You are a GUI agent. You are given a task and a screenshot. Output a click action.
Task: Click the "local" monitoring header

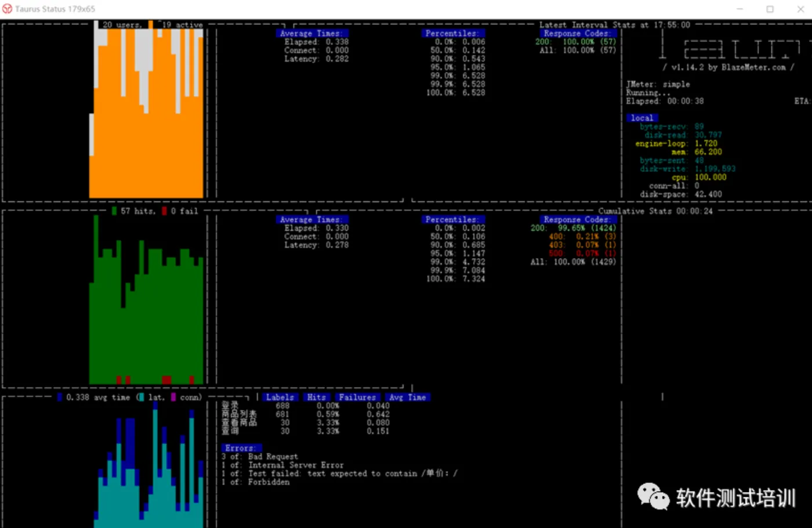(642, 118)
